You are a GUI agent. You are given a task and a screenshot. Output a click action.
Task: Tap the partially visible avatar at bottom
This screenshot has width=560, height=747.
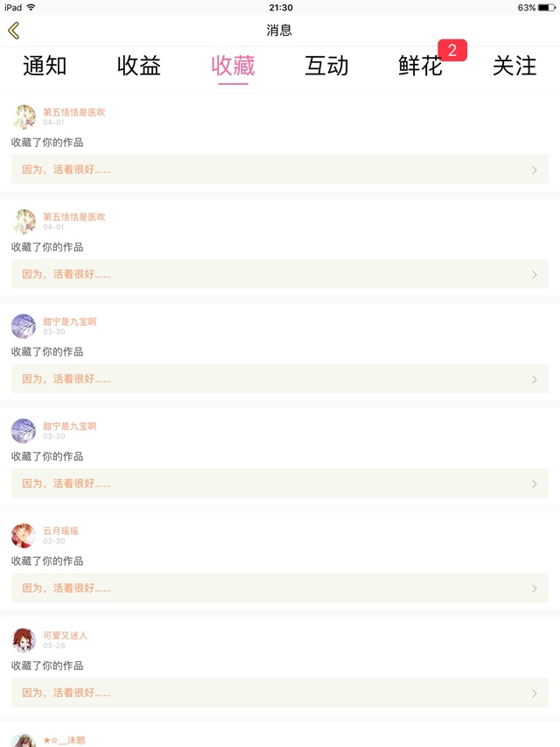[24, 740]
